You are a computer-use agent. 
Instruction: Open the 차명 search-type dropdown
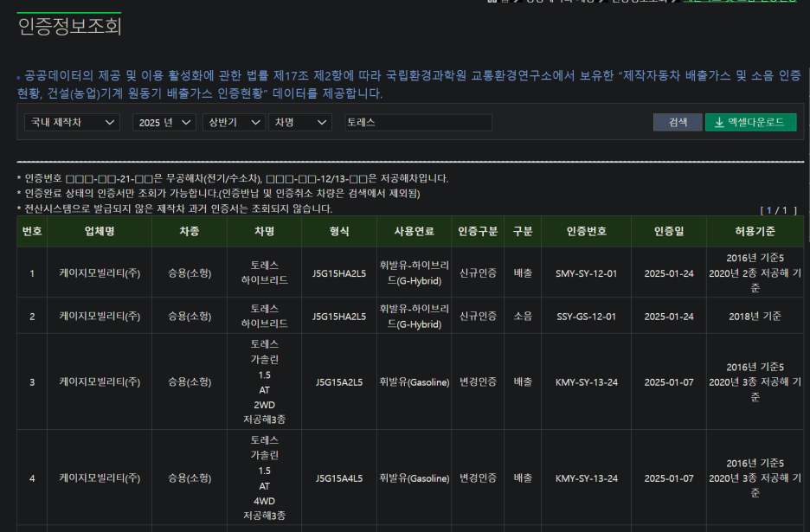click(x=300, y=123)
